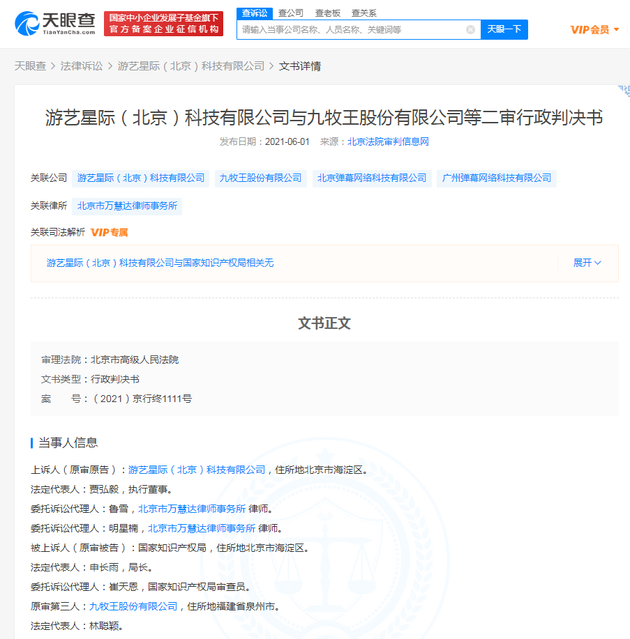
Task: Open 天眼查 home from the breadcrumb
Action: click(30, 66)
